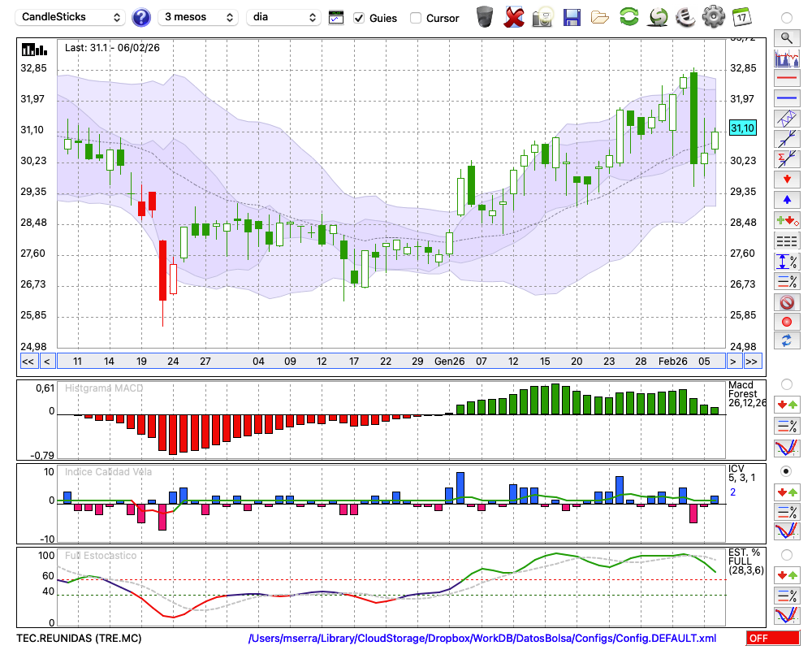This screenshot has height=650, width=812.
Task: Click the red record dot icon
Action: [787, 322]
